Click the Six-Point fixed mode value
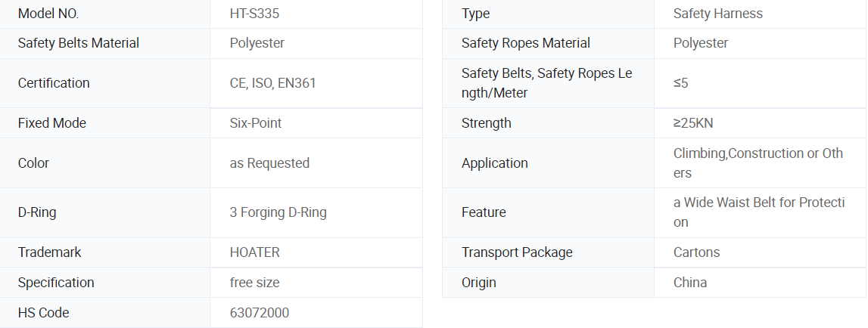The image size is (868, 328). (x=255, y=122)
